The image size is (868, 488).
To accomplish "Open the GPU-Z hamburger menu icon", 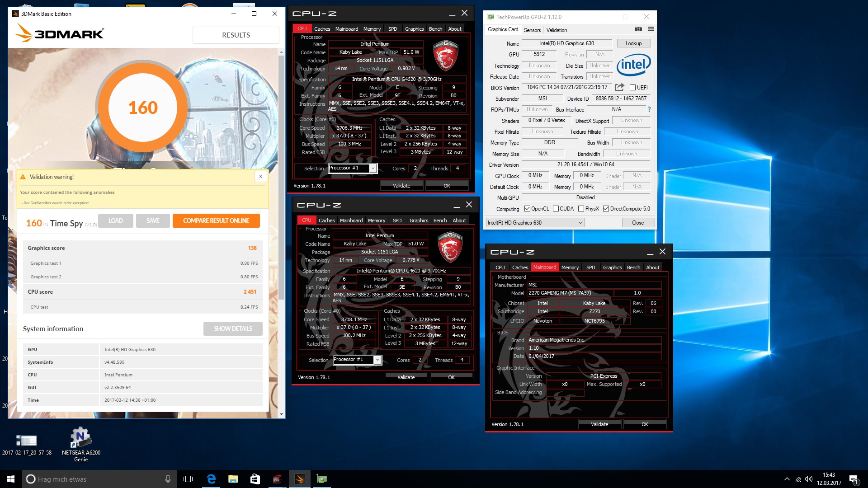I will click(x=651, y=29).
